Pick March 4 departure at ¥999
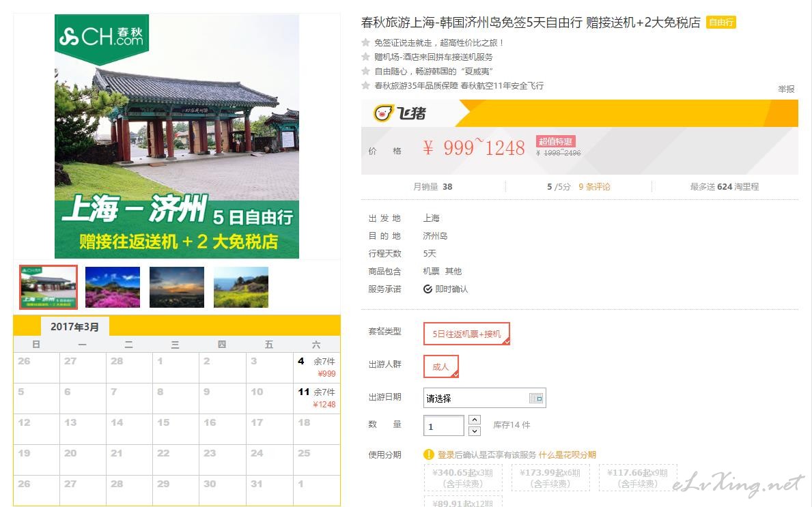Viewport: 812px width, 507px height. click(316, 367)
